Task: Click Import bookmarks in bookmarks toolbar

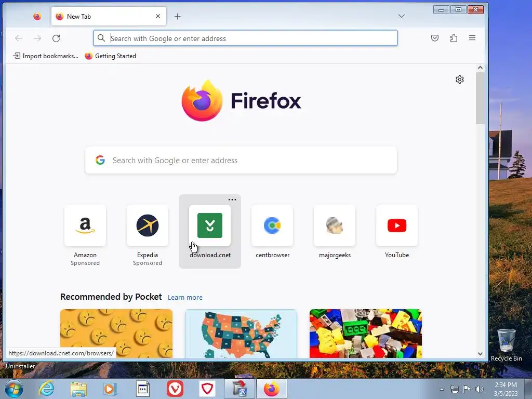Action: pyautogui.click(x=46, y=56)
